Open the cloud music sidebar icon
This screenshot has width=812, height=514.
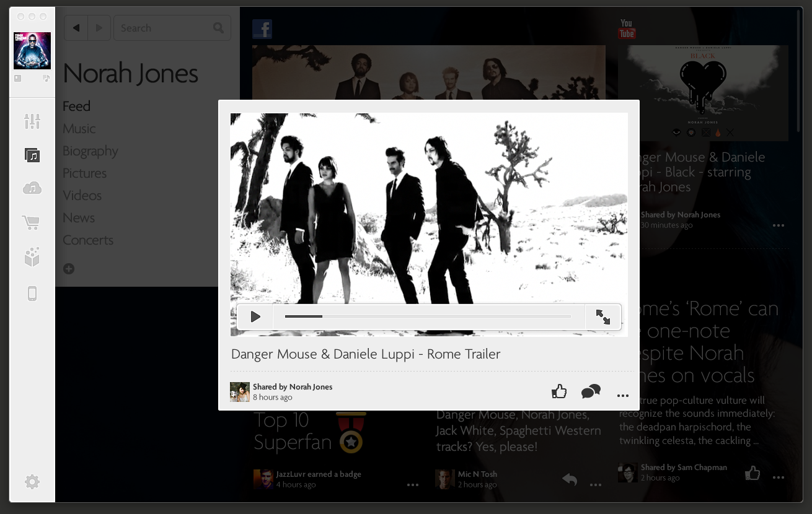pos(32,188)
